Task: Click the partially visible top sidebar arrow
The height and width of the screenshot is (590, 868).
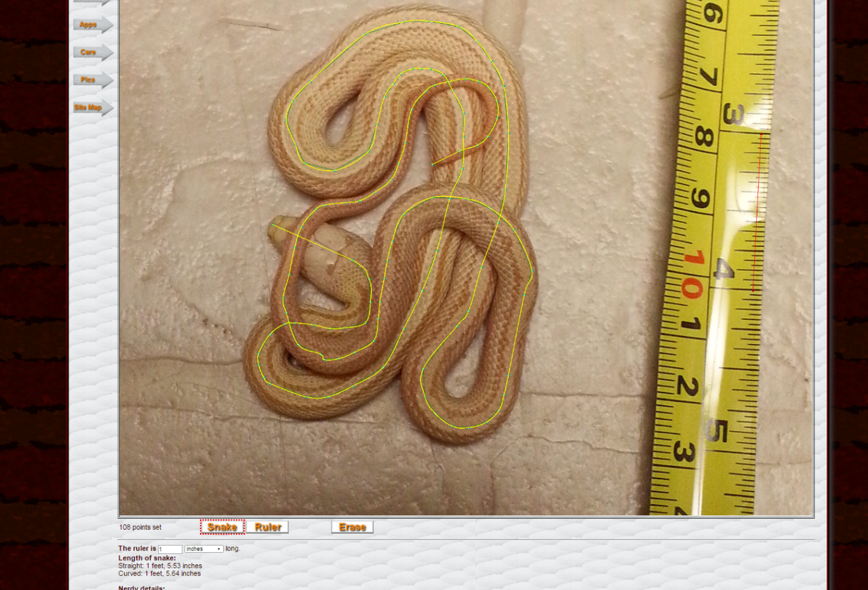Action: coord(92,3)
